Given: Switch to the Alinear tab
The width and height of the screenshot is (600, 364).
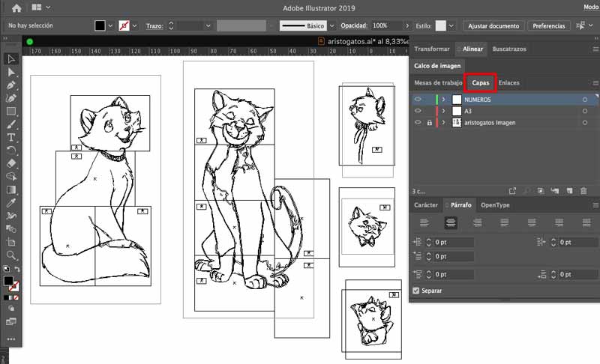Looking at the screenshot, I should point(472,49).
